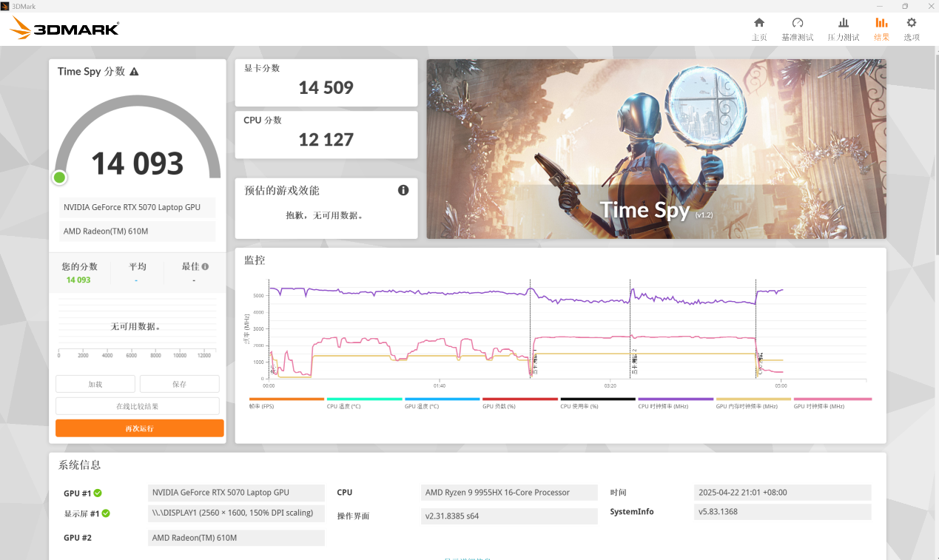Open the 压力测试 stress test icon

tap(843, 28)
